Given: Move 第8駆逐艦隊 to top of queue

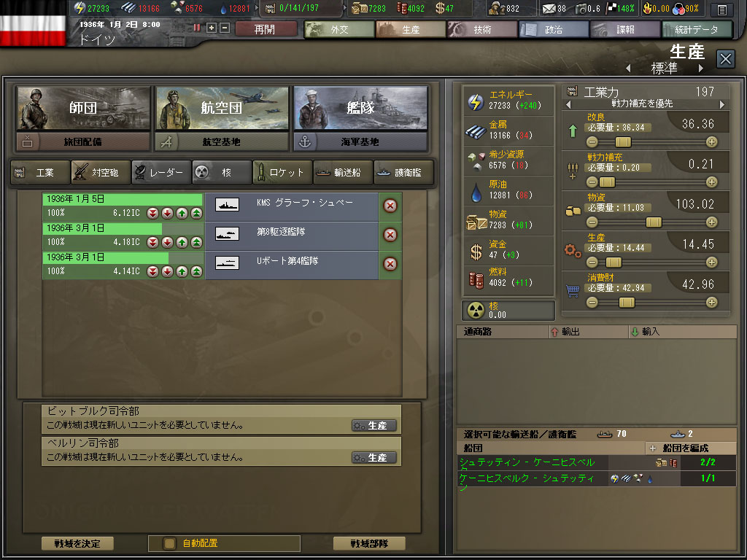Looking at the screenshot, I should tap(196, 242).
